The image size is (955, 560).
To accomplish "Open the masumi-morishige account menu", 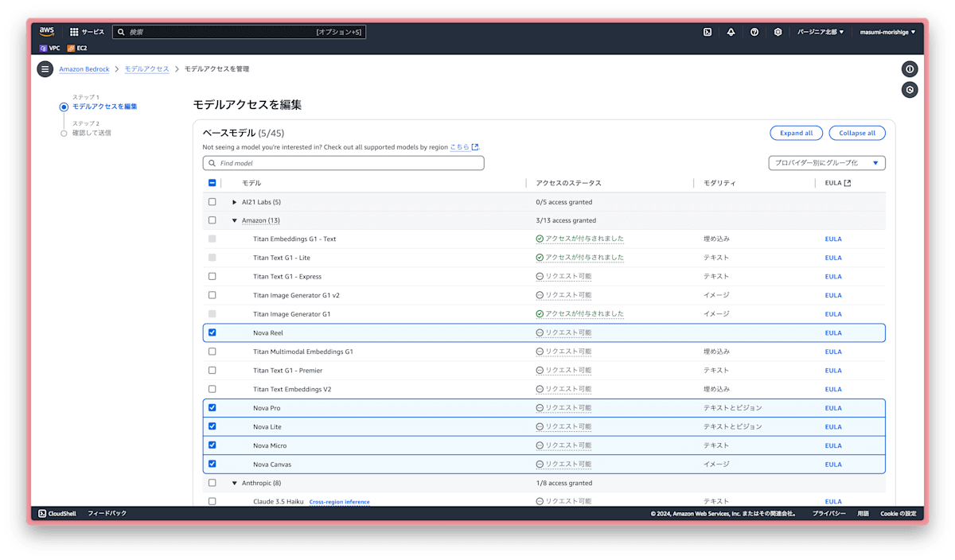I will [x=887, y=32].
